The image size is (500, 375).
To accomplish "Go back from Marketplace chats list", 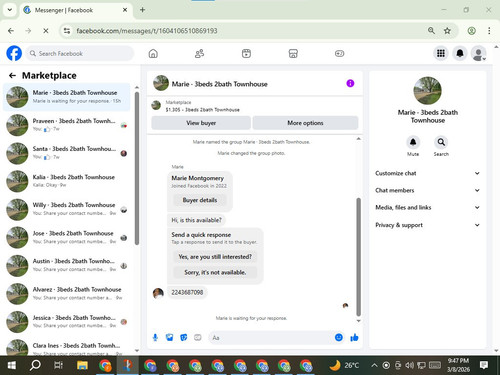I will pos(12,76).
